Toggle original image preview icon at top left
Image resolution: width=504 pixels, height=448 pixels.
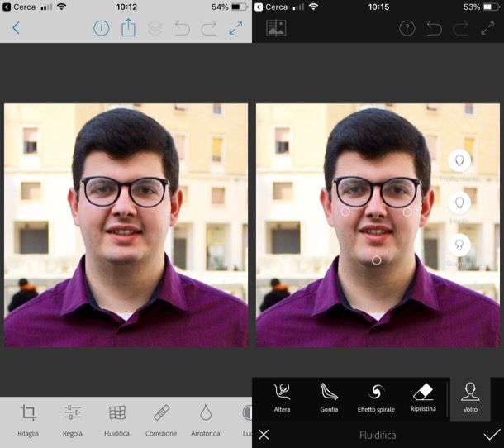tap(276, 28)
